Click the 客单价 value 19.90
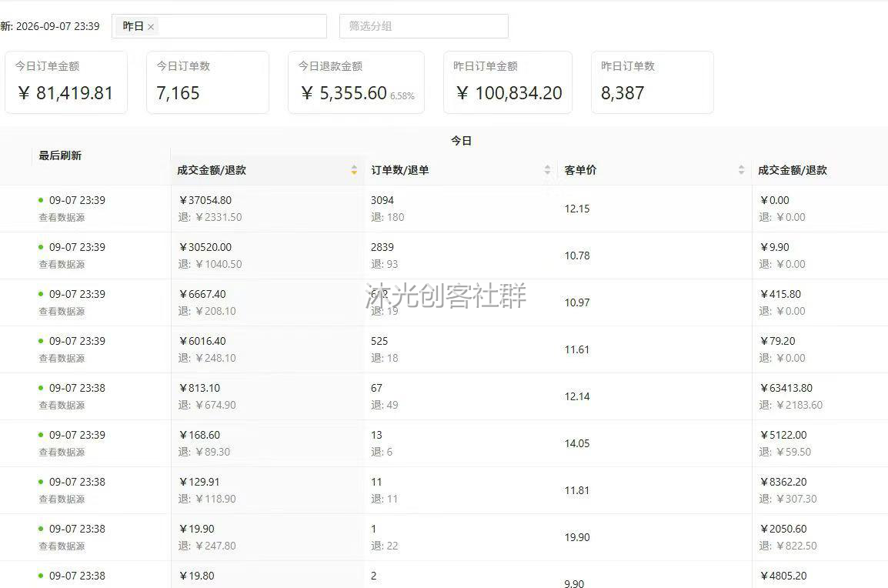Screen dimensions: 888x588 point(577,537)
